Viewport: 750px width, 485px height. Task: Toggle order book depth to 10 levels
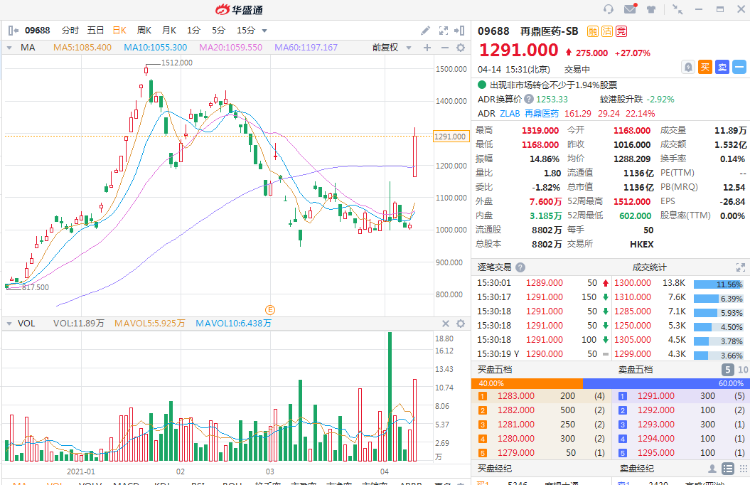coord(741,371)
